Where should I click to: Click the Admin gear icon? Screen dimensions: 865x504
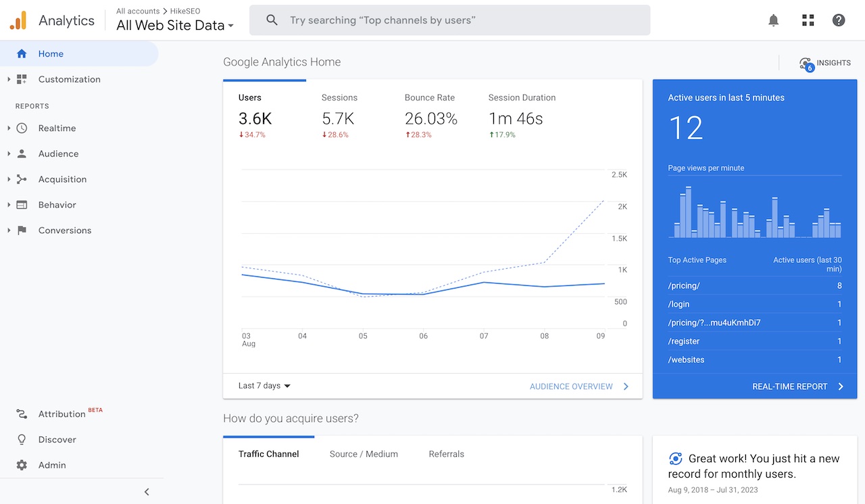[x=22, y=465]
